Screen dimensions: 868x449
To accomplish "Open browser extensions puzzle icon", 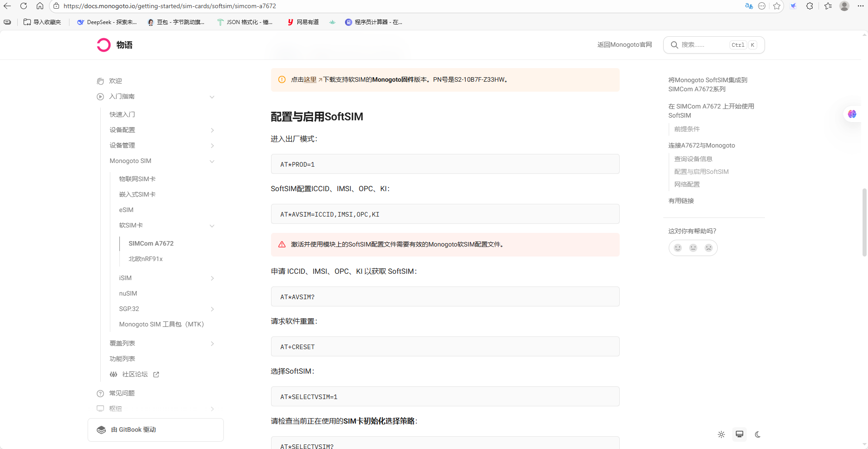I will click(809, 6).
